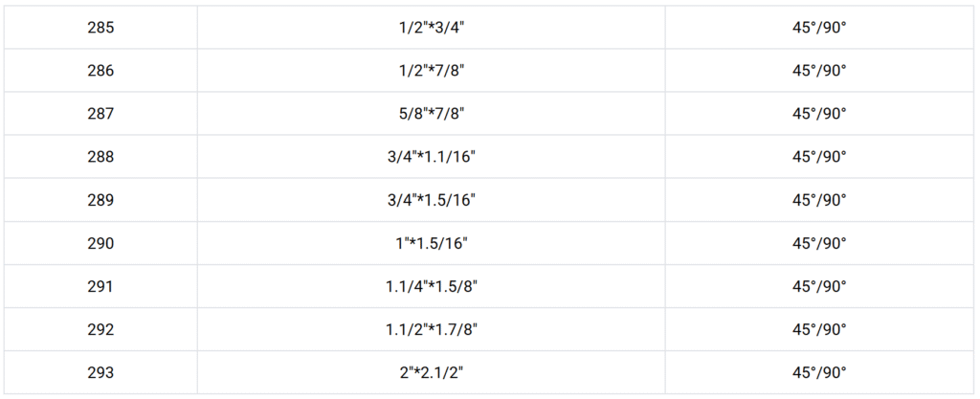Click the cell with number 289

[100, 200]
